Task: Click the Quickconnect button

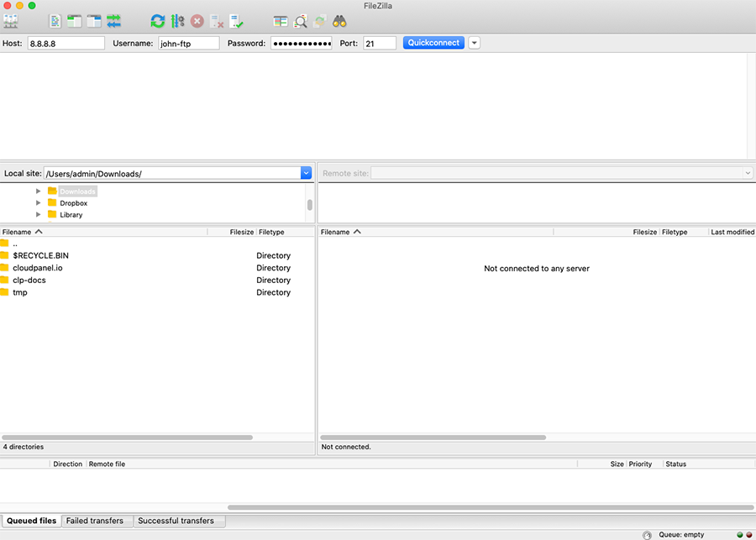Action: tap(434, 43)
